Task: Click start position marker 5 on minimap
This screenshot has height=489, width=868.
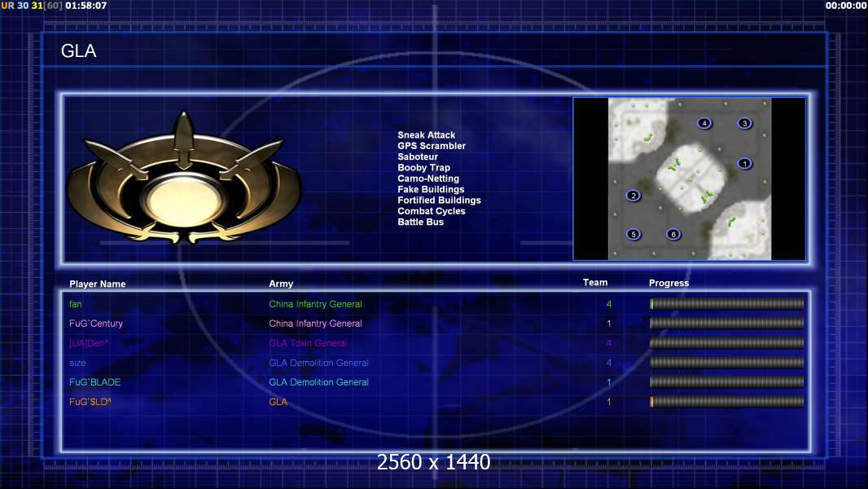Action: point(633,234)
